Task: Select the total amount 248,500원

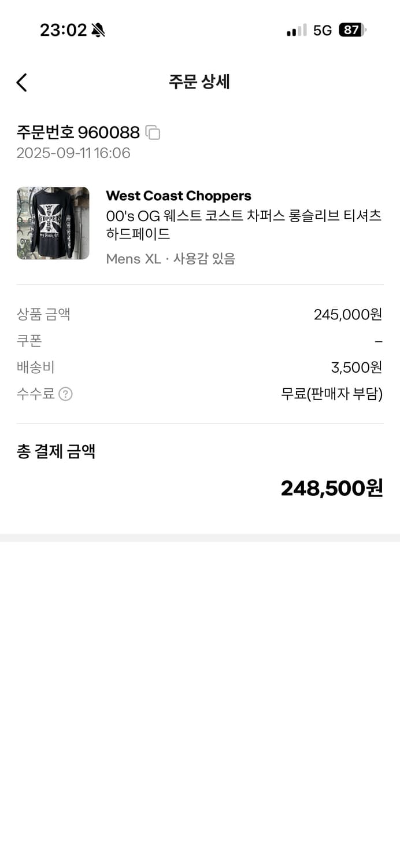Action: [x=331, y=488]
